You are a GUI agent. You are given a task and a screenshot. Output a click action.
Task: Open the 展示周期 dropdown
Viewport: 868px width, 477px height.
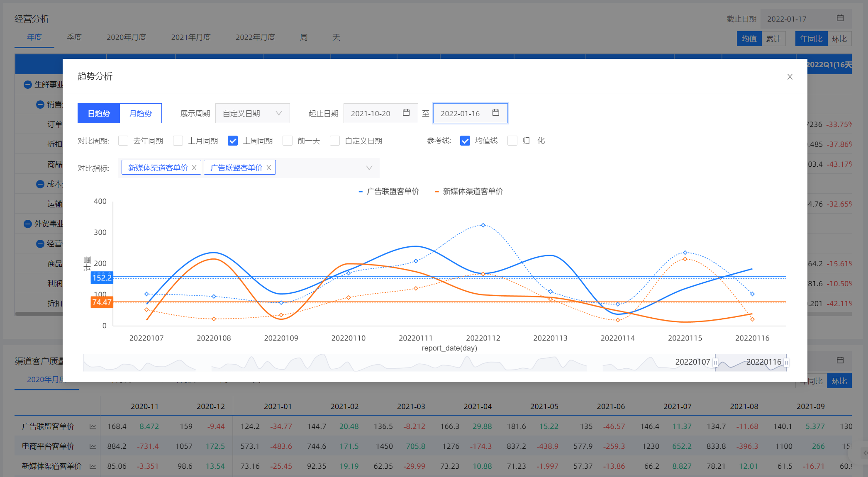pyautogui.click(x=252, y=113)
